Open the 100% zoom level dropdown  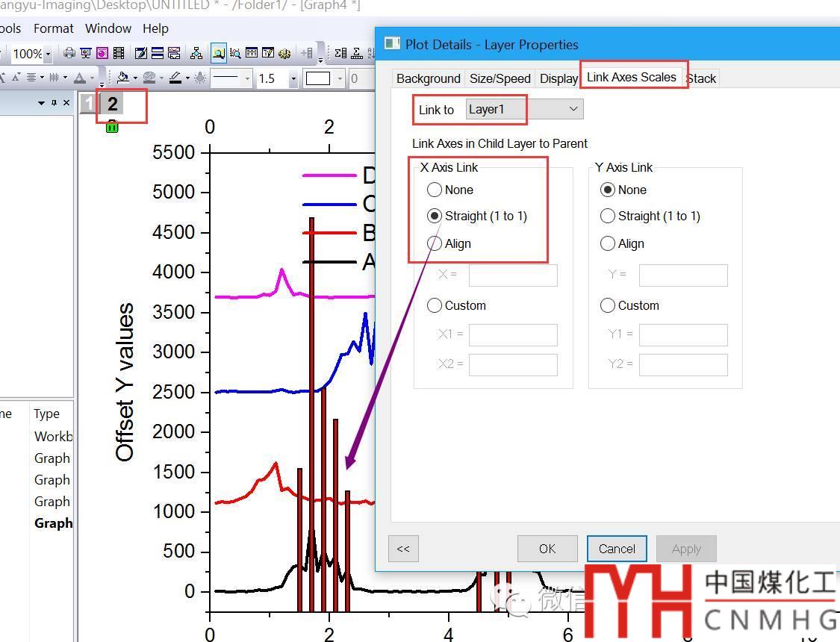(x=48, y=54)
